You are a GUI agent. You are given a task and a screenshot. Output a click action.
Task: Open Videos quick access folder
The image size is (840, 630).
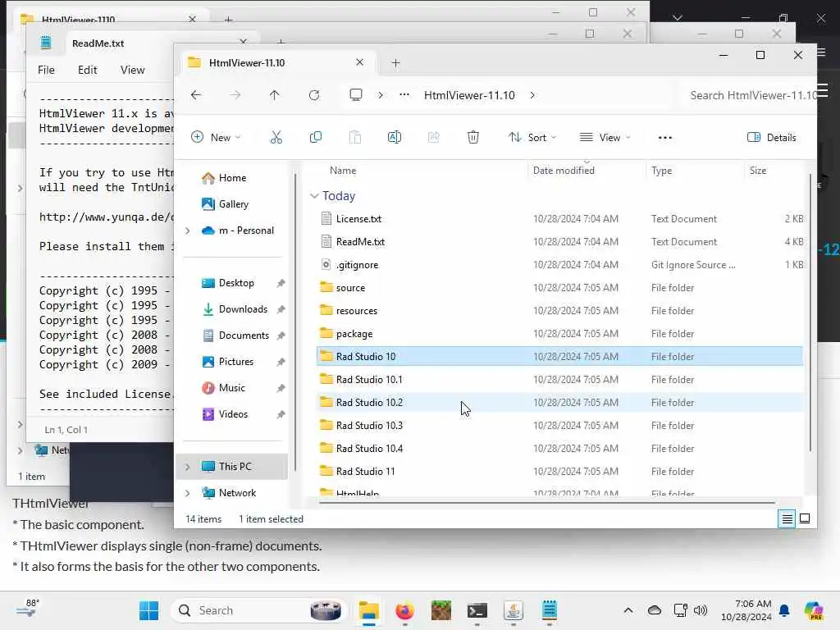pyautogui.click(x=233, y=414)
